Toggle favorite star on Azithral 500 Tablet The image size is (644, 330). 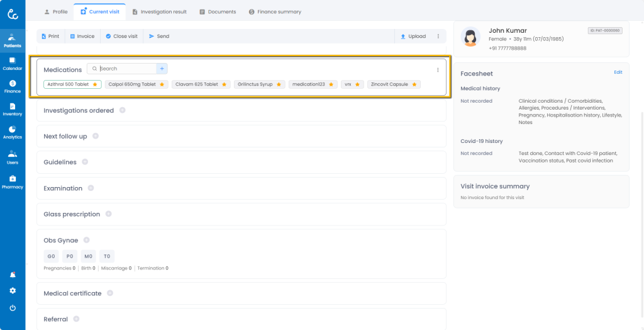[95, 84]
